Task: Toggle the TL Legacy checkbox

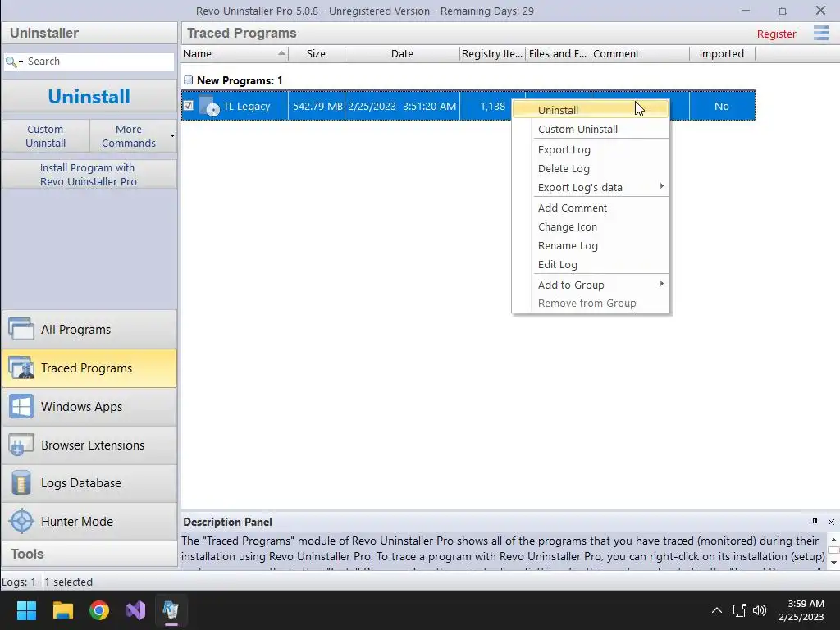Action: tap(188, 106)
